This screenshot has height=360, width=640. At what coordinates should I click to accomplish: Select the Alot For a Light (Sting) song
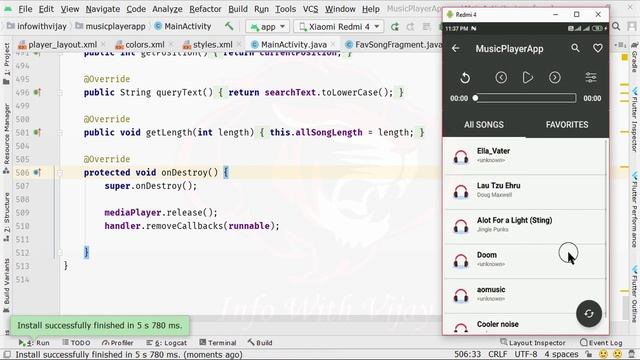coord(524,226)
